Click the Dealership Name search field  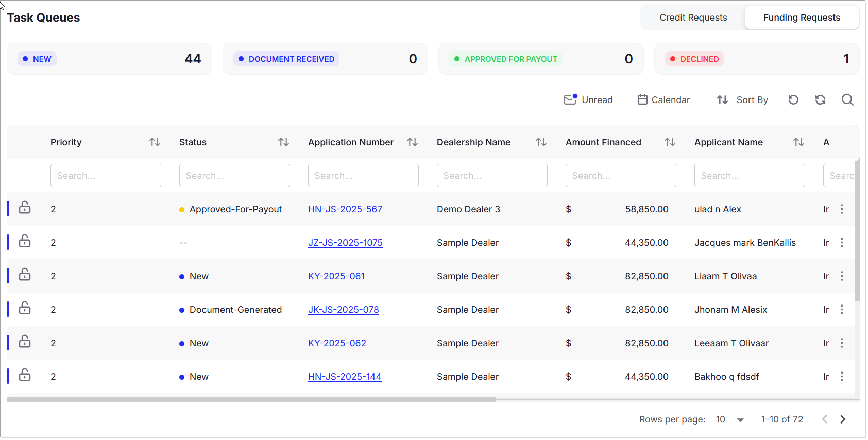point(491,176)
